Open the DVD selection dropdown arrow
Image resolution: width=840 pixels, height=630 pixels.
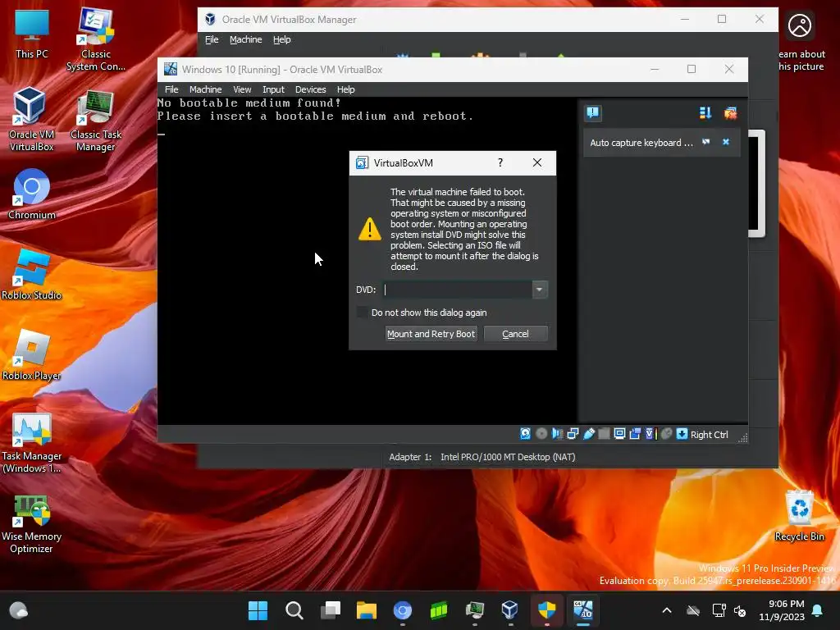(539, 290)
